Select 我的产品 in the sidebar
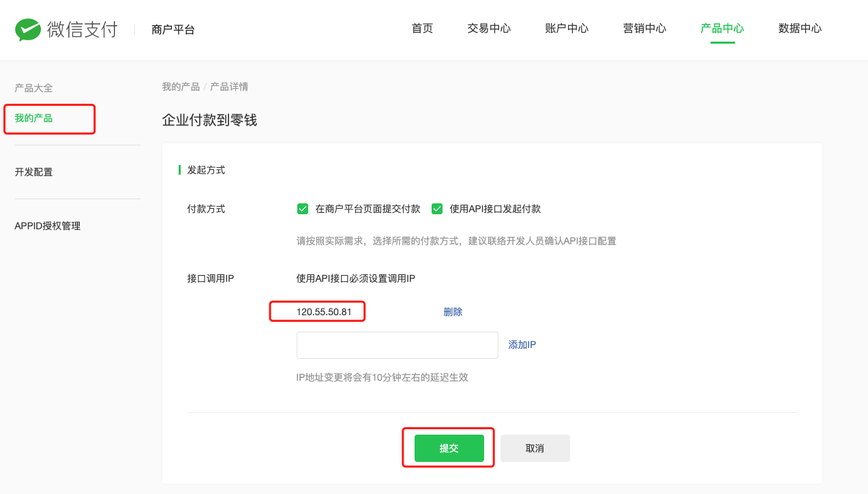 pyautogui.click(x=34, y=118)
